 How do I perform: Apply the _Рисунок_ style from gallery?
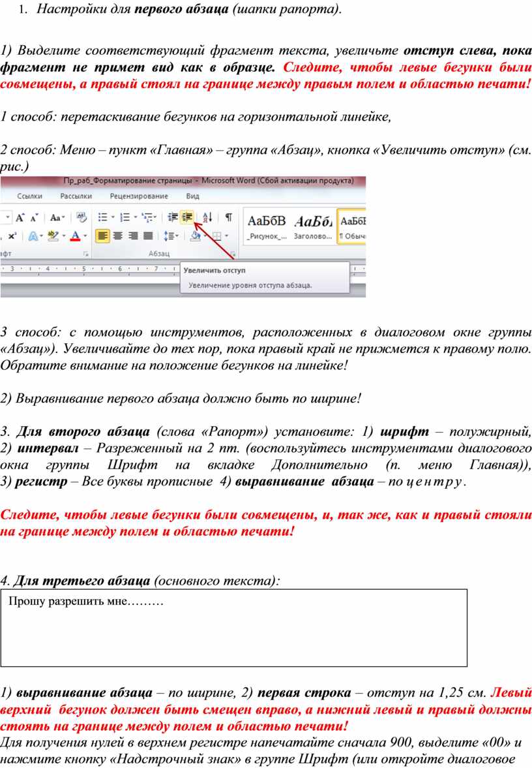[266, 227]
